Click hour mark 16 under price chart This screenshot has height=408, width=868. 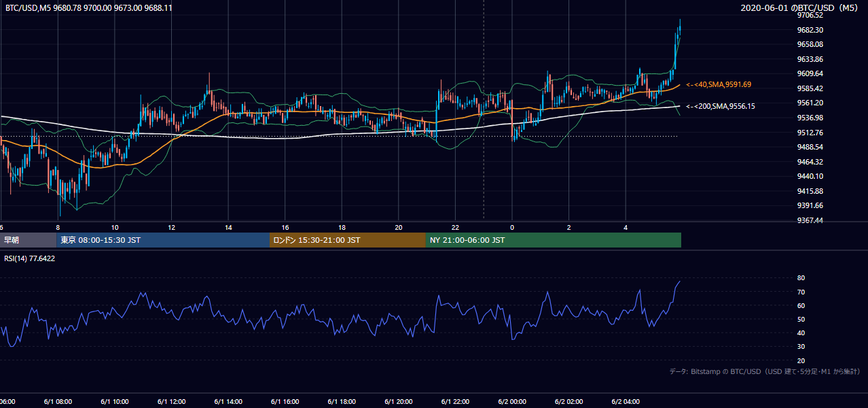(x=285, y=227)
